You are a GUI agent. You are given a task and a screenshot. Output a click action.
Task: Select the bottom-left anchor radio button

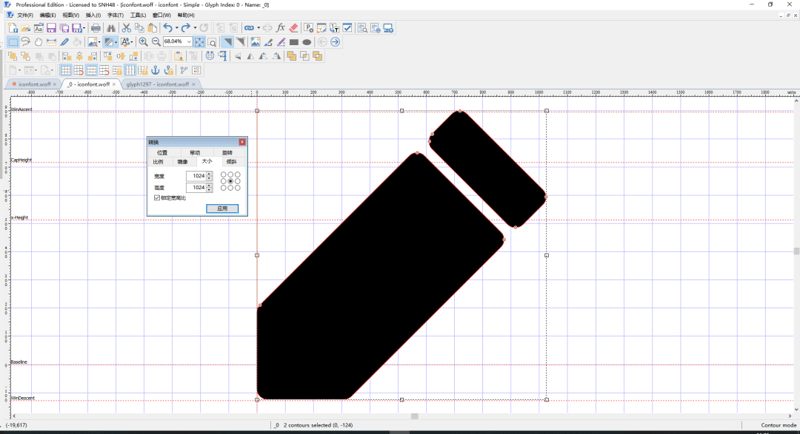(223, 188)
